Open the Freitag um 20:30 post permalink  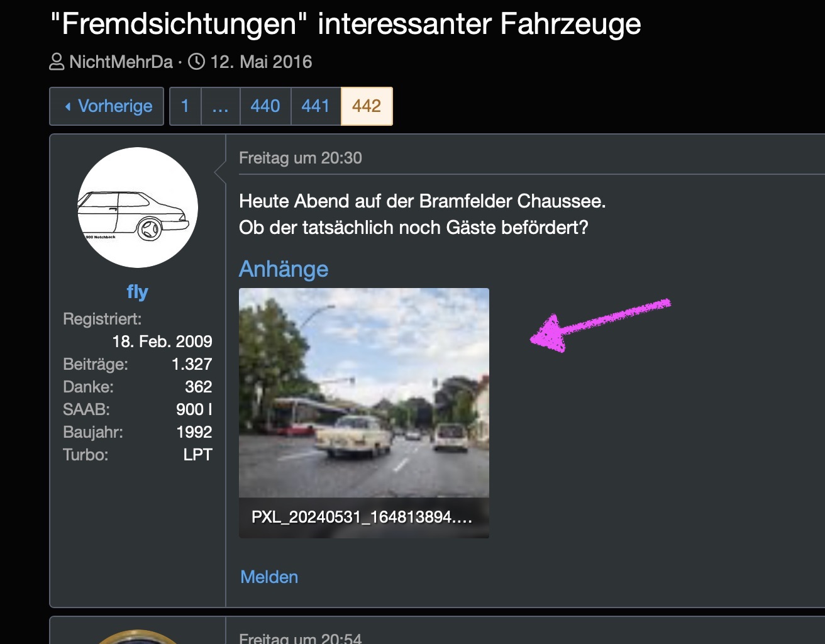[301, 158]
